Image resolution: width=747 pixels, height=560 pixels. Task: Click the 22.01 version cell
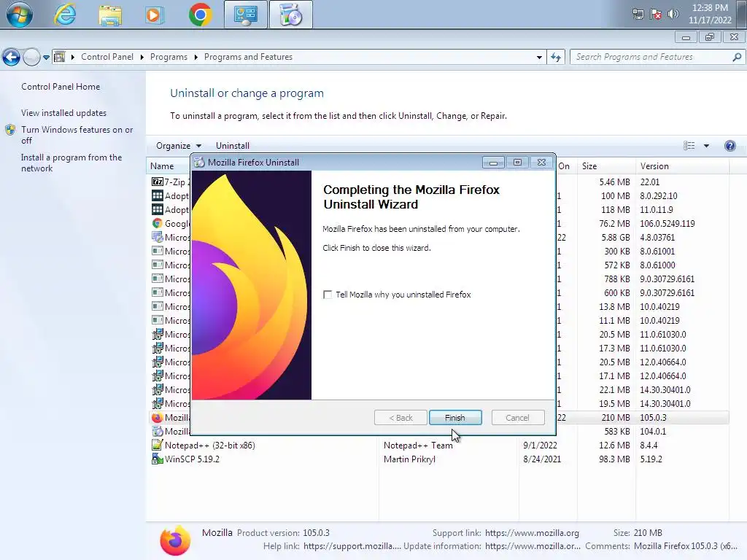coord(650,182)
